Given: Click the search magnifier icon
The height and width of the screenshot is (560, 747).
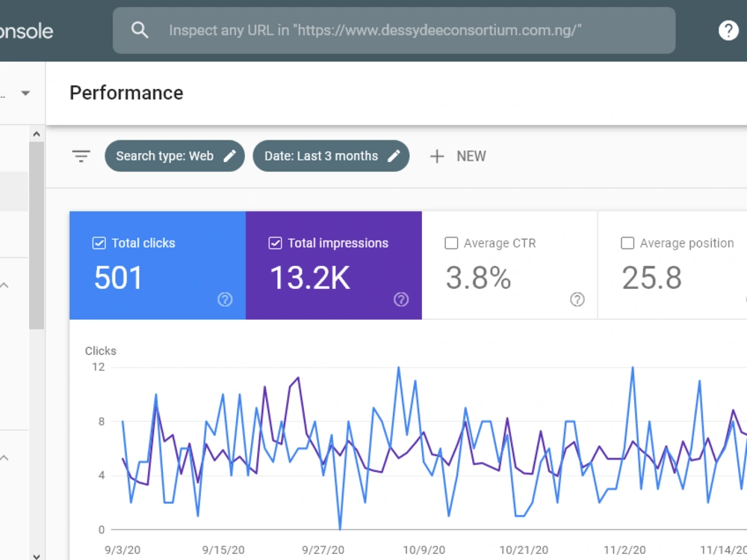Looking at the screenshot, I should pyautogui.click(x=140, y=30).
